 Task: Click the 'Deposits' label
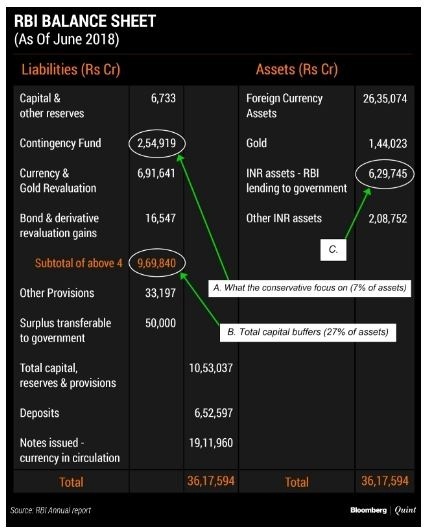pos(39,413)
